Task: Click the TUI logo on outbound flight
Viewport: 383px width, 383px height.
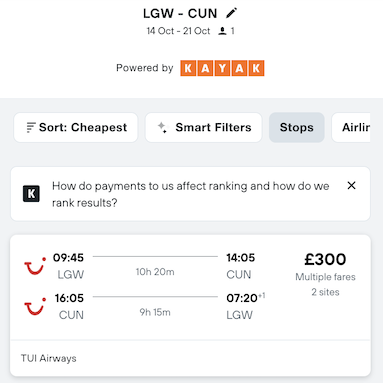Action: [35, 266]
